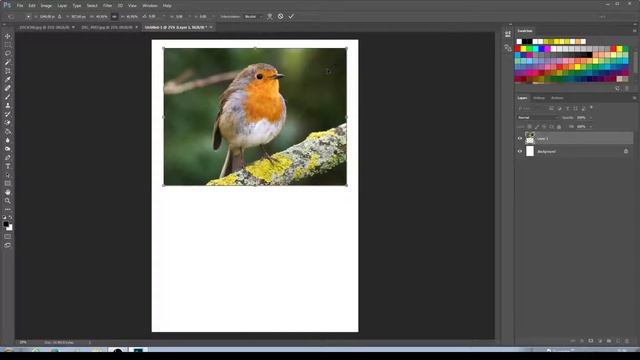
Task: Select the History Brush tool
Action: 8,114
